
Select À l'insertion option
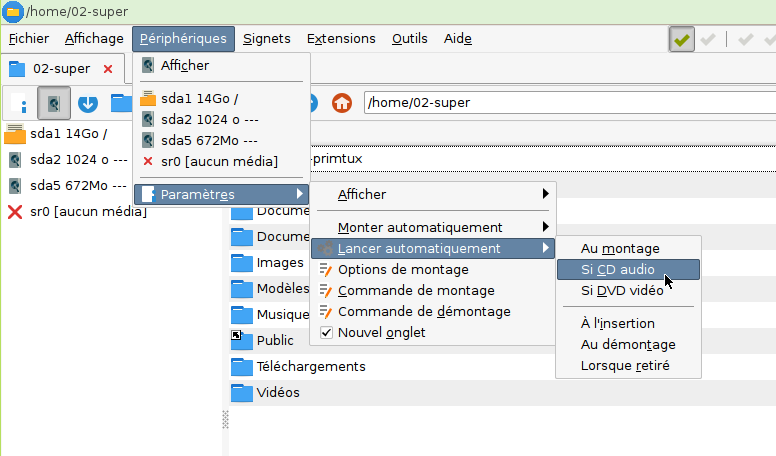point(628,323)
